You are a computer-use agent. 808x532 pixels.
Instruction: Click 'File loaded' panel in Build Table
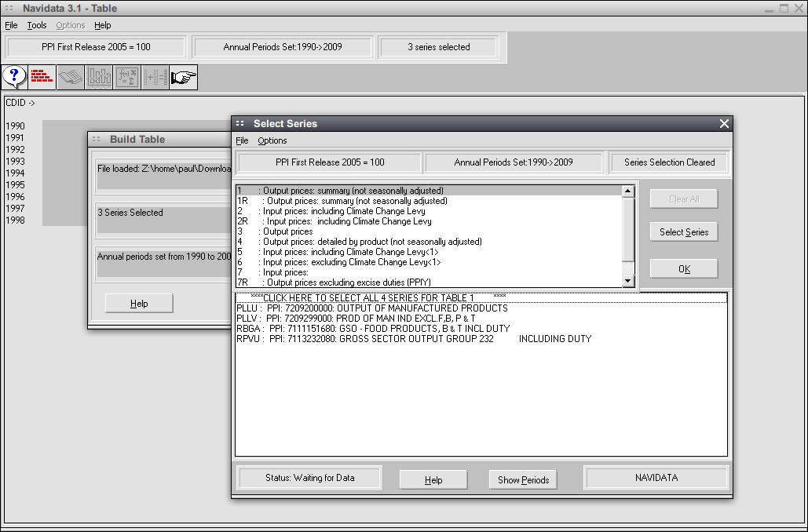click(x=163, y=174)
